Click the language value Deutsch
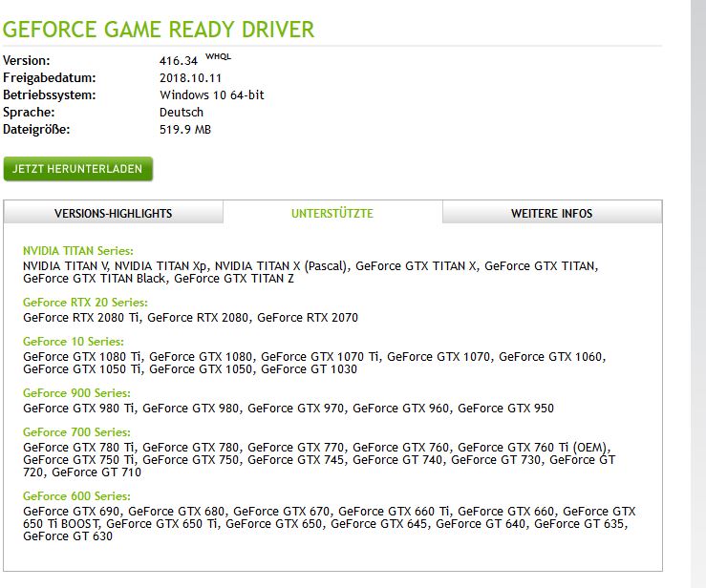The width and height of the screenshot is (706, 588). tap(182, 112)
